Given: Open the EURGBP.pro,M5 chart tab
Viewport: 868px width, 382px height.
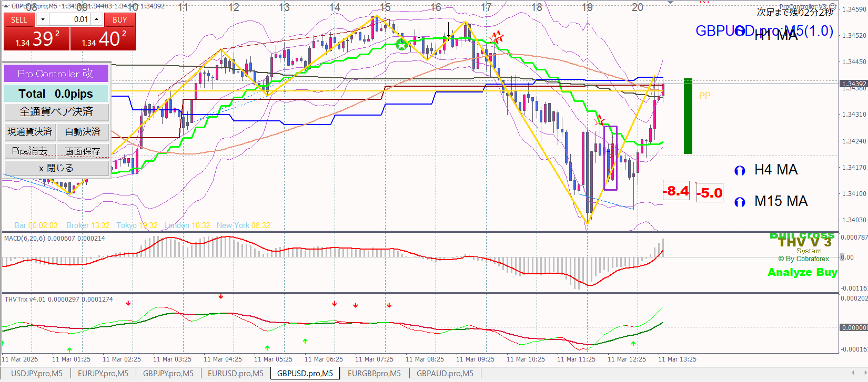Looking at the screenshot, I should [x=374, y=374].
